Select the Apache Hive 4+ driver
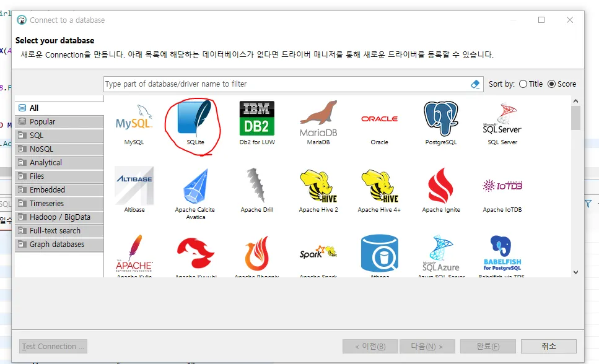Image resolution: width=599 pixels, height=364 pixels. point(379,186)
